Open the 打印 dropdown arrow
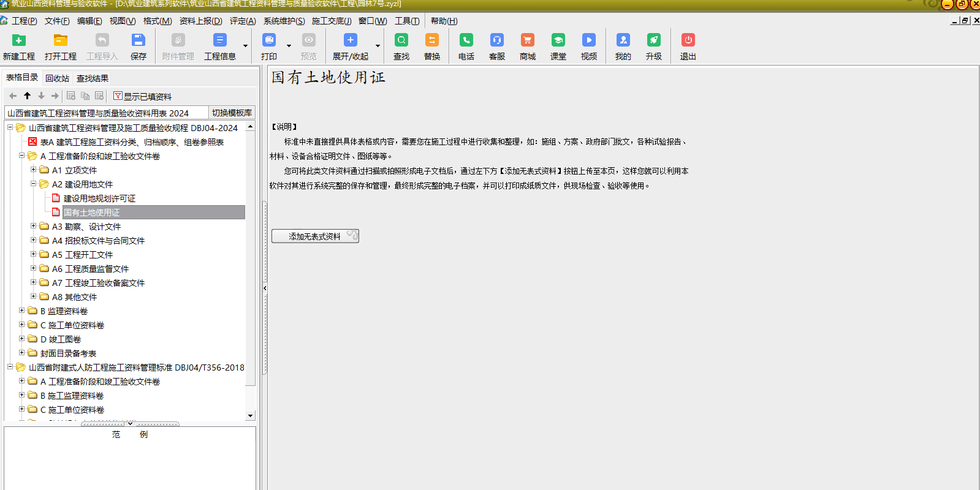 coord(289,46)
